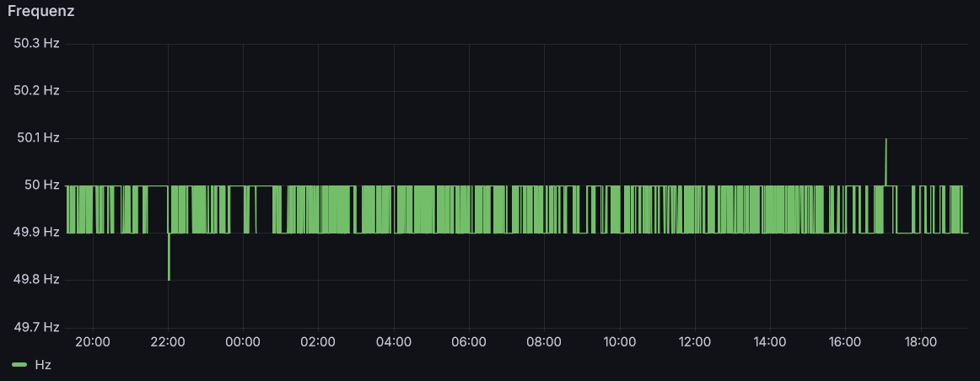980x381 pixels.
Task: Click the 20:00 time axis label
Action: (93, 341)
